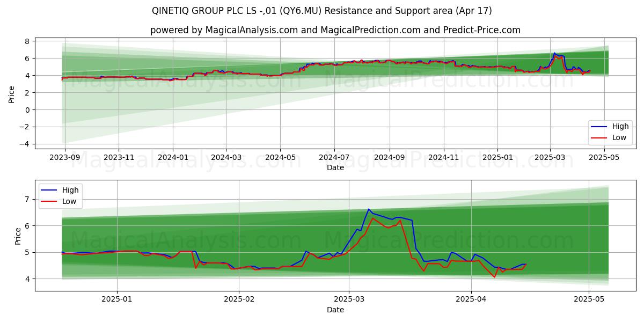644x322 pixels.
Task: Click the '2024-09' date tick label
Action: click(389, 158)
